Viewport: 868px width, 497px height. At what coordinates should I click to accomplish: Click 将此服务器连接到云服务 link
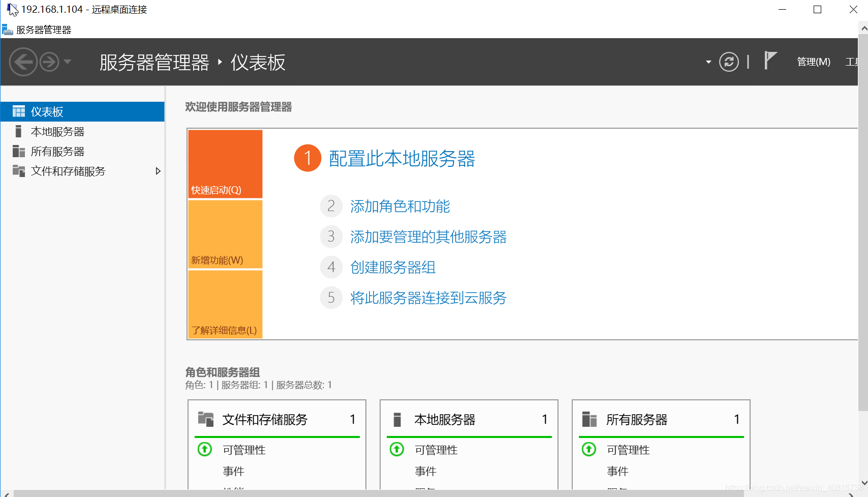[428, 298]
